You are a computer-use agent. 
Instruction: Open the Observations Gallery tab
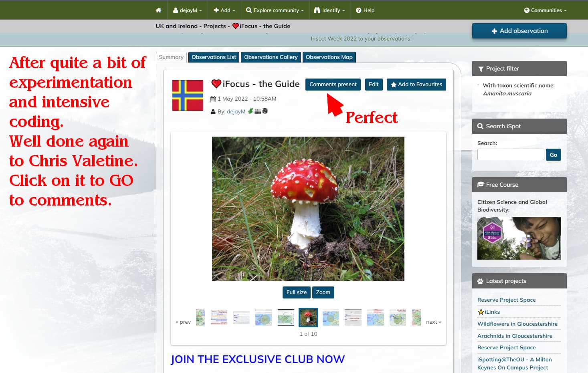coord(271,57)
